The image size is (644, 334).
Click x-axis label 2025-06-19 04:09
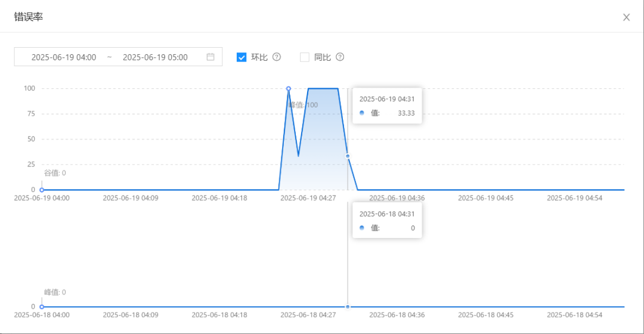click(x=131, y=198)
